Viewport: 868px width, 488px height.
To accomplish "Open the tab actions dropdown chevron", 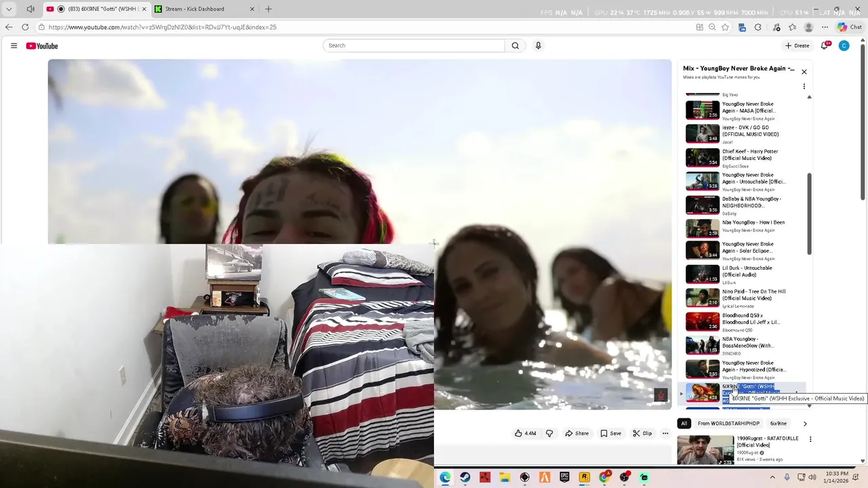I will [x=9, y=9].
